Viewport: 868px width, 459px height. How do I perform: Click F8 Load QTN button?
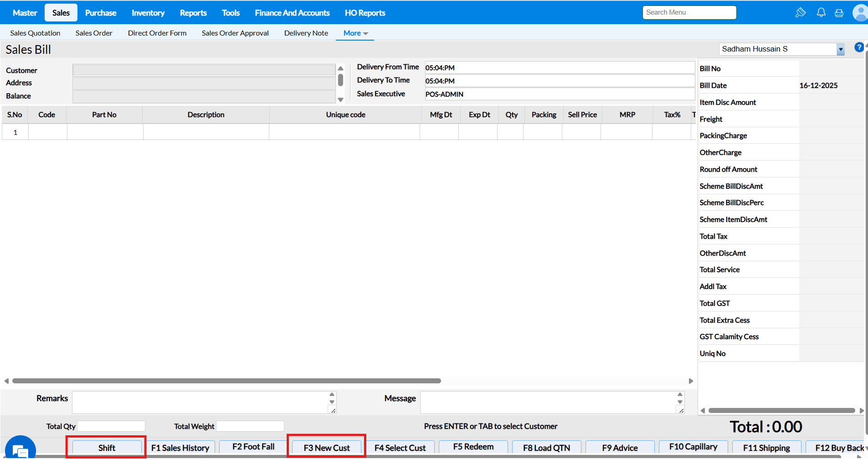coord(547,448)
